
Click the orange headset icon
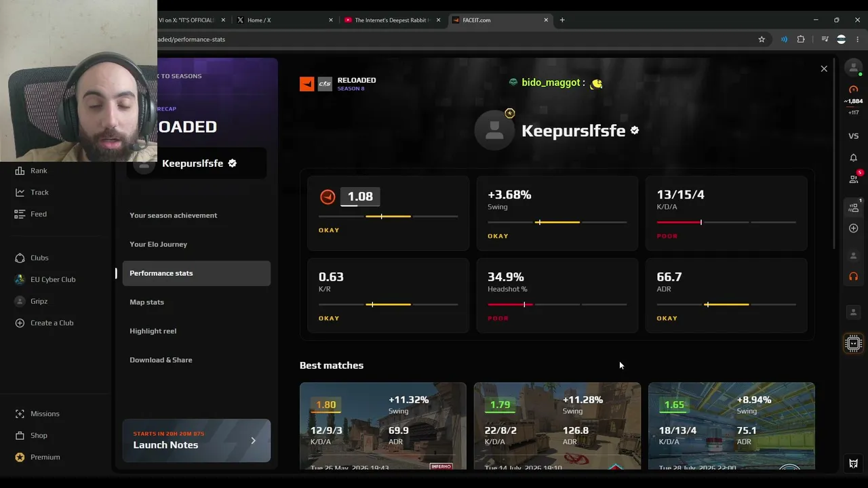tap(854, 277)
